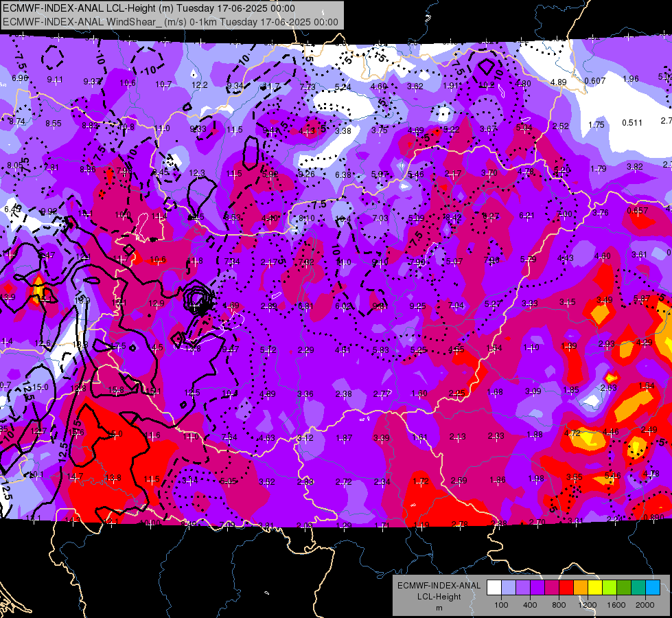Click the grid value 8.74
This screenshot has height=618, width=672.
click(17, 122)
